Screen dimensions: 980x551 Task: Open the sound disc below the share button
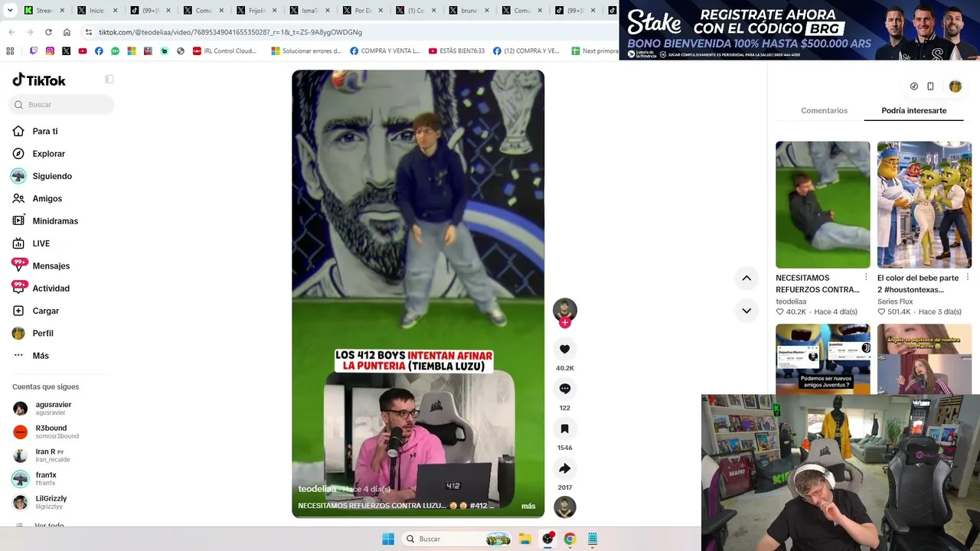[565, 507]
